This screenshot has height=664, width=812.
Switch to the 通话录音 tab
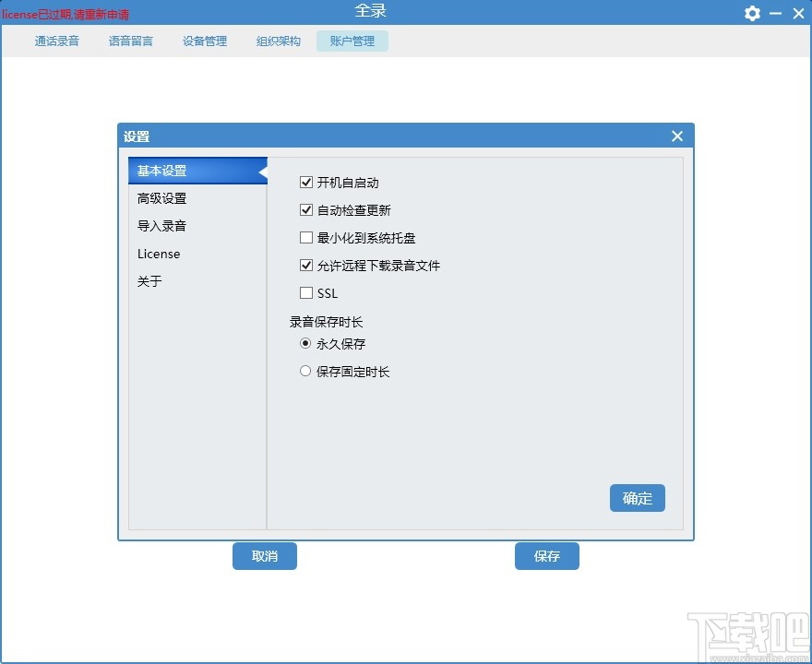point(56,41)
